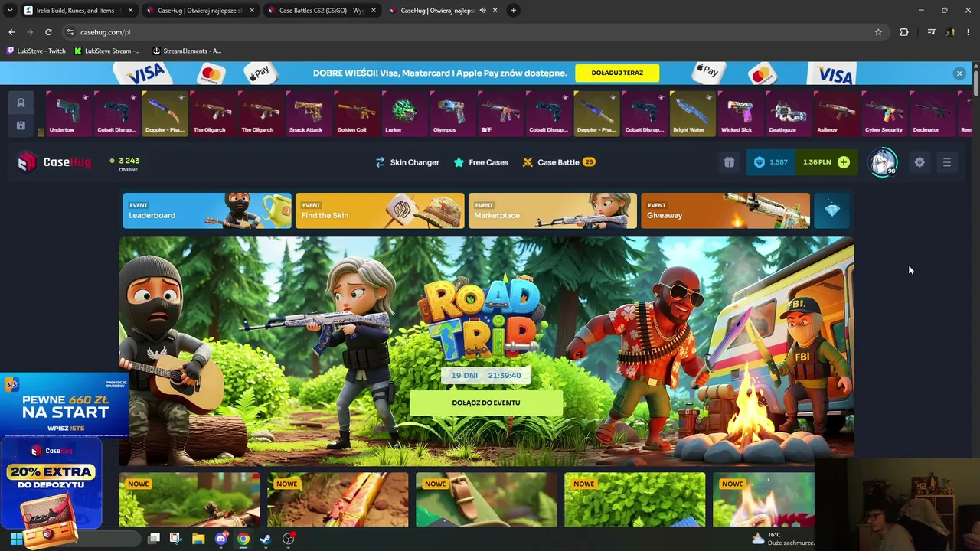Open the Undertow skin drop
980x551 pixels.
(x=68, y=113)
